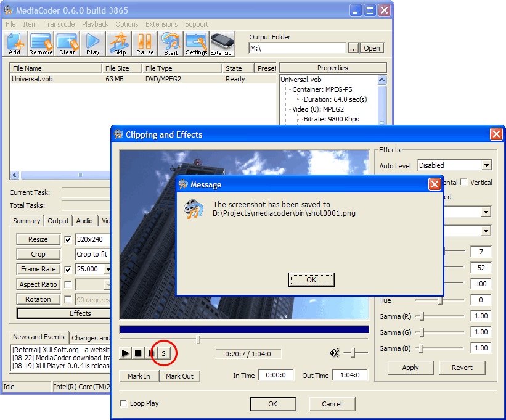Screen dimensions: 506x420
Task: Open the Transcode menu
Action: click(59, 24)
